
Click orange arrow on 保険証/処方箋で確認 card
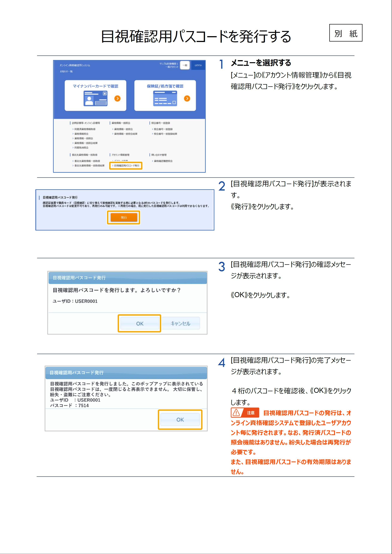pyautogui.click(x=187, y=99)
